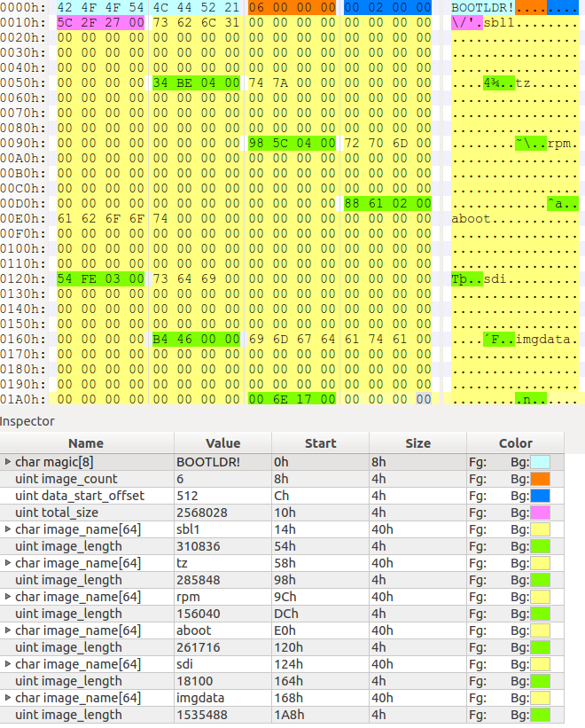Click the green Bg swatch of 310836 row

(540, 546)
